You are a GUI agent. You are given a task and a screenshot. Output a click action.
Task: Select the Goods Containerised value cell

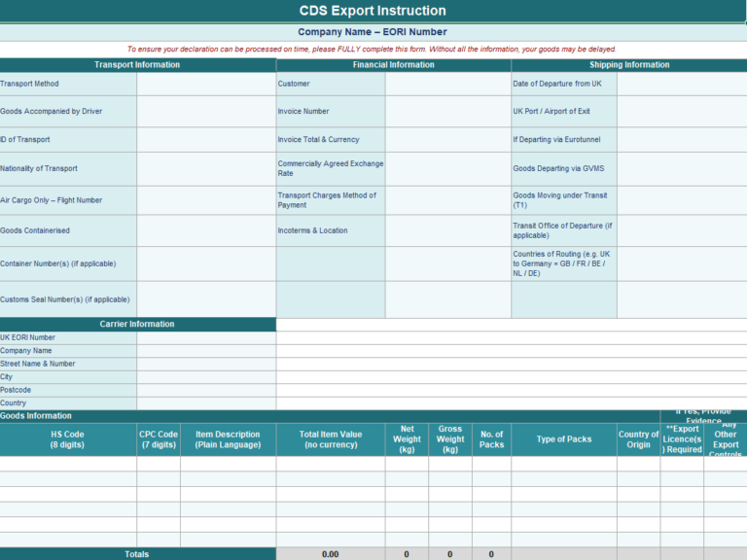[206, 230]
